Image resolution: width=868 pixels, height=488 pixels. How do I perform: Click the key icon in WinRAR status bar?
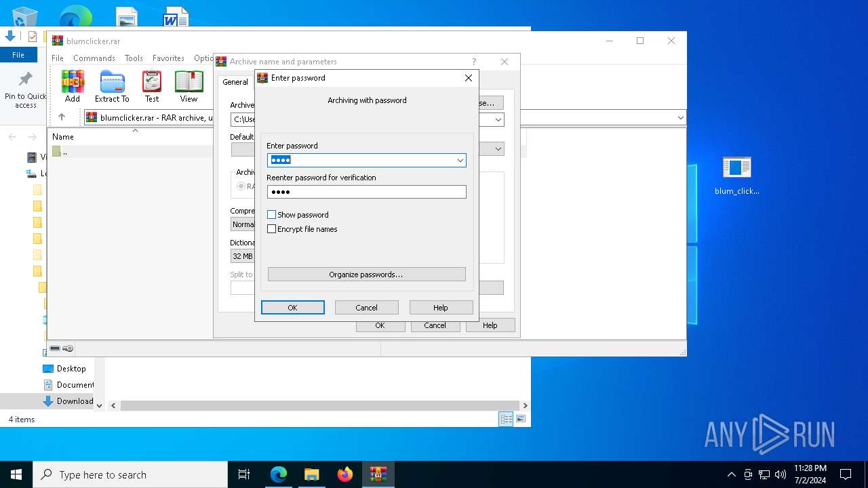tap(68, 348)
